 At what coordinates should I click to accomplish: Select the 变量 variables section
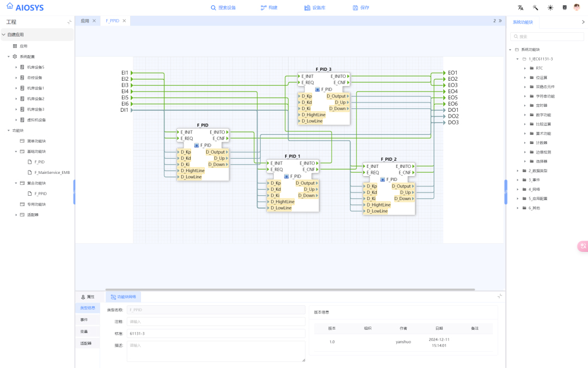[x=84, y=331]
